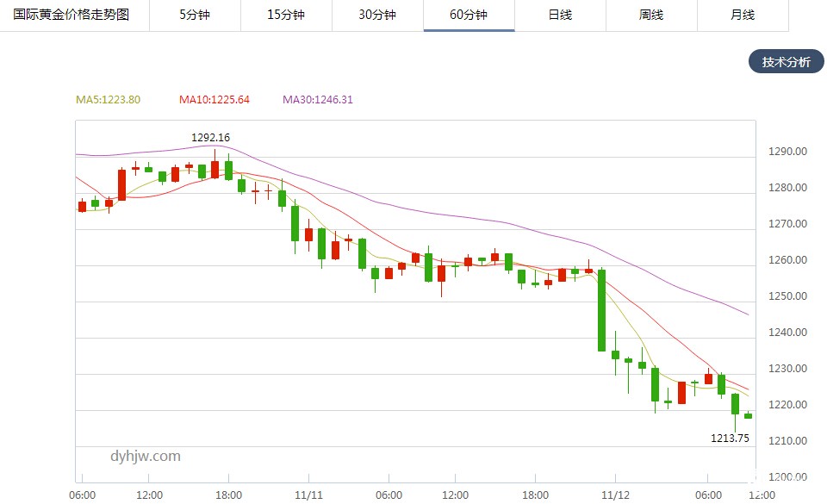Click the active 60分钟 tab

point(469,15)
